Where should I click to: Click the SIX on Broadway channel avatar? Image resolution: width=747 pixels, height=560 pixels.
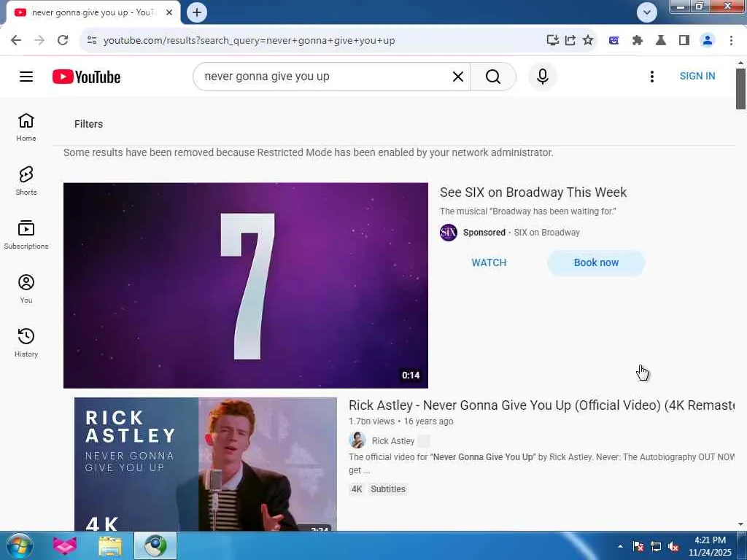pos(449,233)
